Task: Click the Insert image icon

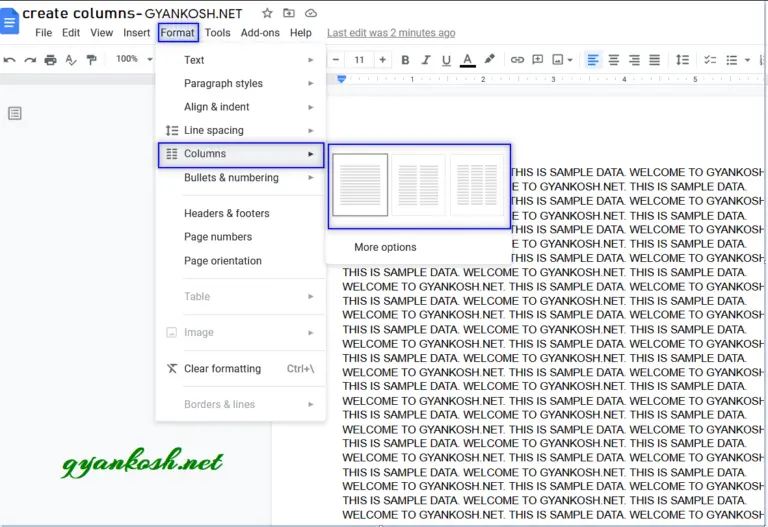Action: pos(558,60)
